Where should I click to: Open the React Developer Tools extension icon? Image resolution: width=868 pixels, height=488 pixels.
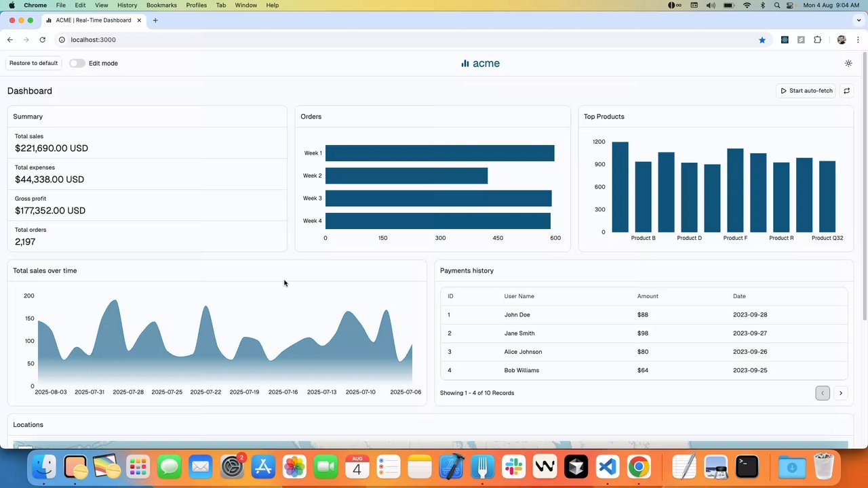coord(785,40)
